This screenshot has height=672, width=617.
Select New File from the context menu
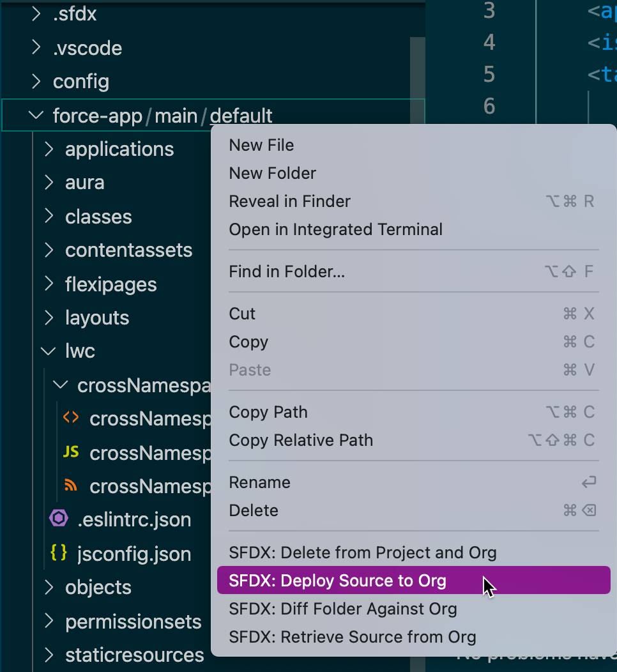tap(261, 145)
